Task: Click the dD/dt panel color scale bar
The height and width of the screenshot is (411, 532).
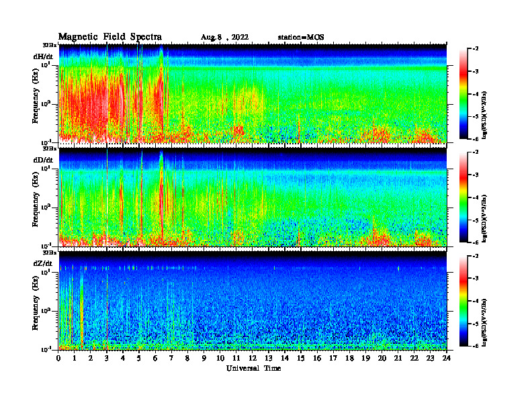Action: [x=463, y=197]
